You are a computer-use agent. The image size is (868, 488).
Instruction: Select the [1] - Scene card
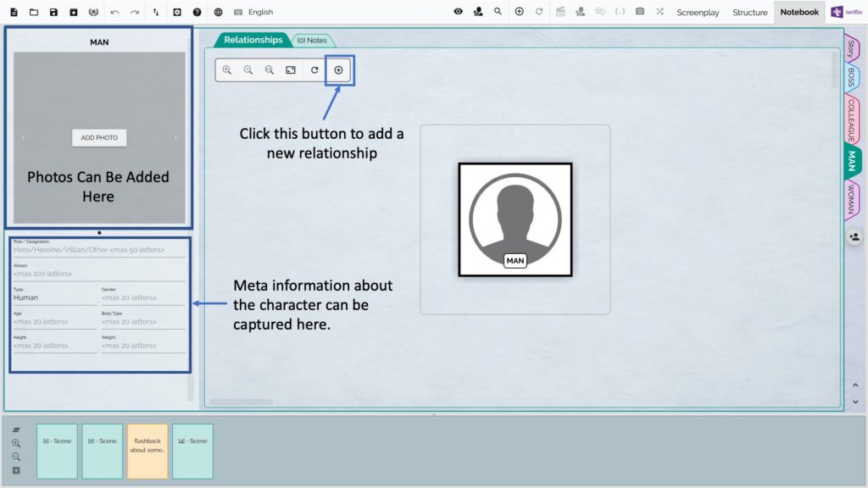(x=57, y=451)
